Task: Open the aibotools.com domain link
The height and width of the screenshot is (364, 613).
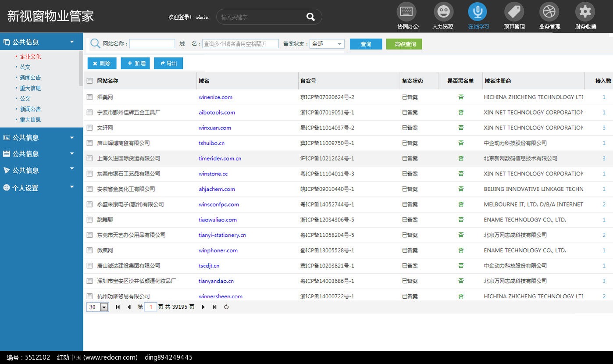Action: point(217,112)
